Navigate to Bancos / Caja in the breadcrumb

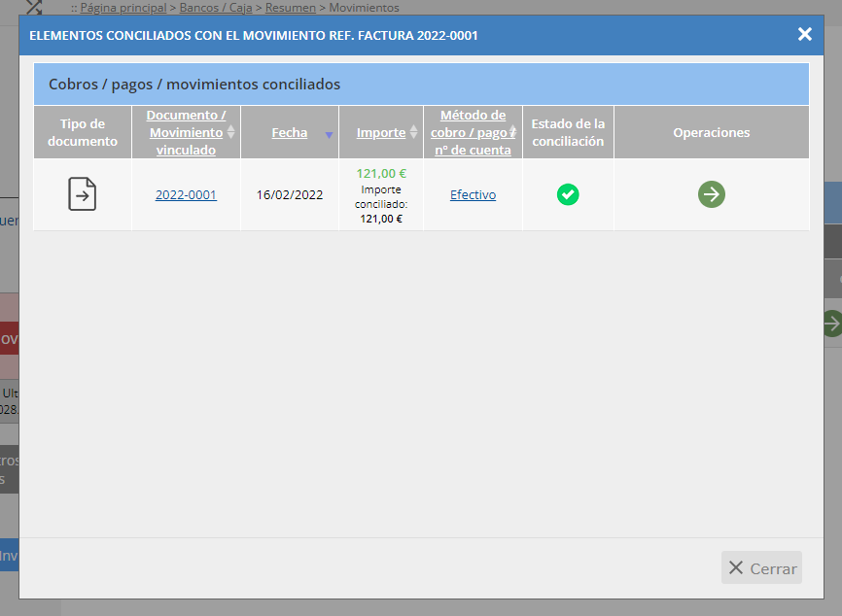pos(216,8)
